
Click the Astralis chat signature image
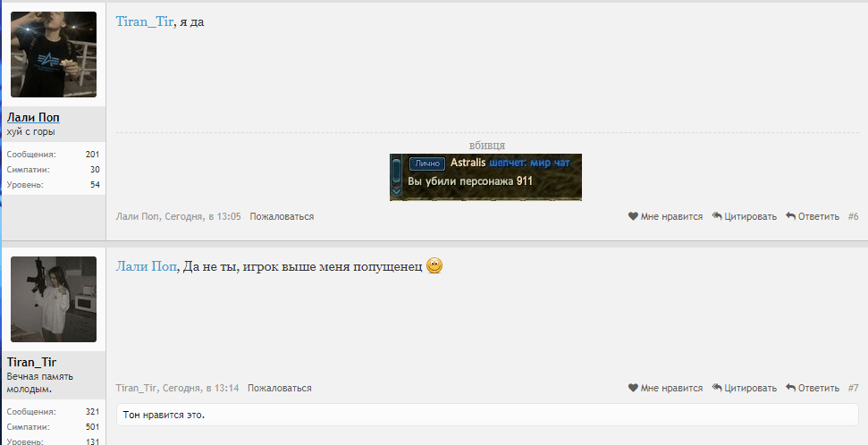pyautogui.click(x=485, y=177)
